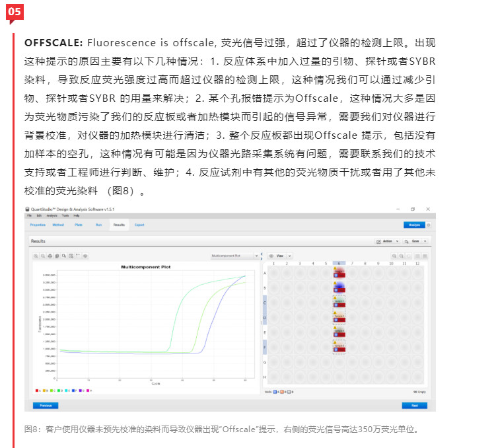496x448 pixels.
Task: Open analysis settings gear beside Analyze
Action: pyautogui.click(x=428, y=225)
